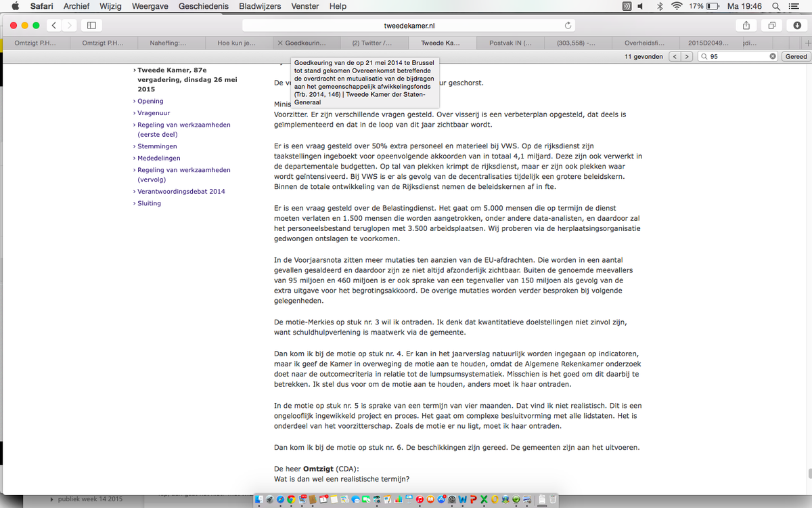Image resolution: width=812 pixels, height=508 pixels.
Task: Open the Verantwoordingsdebat 2014 link
Action: pyautogui.click(x=181, y=191)
